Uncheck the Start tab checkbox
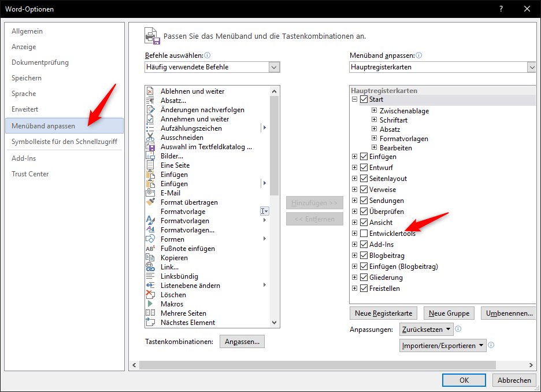Viewport: 541px width, 392px height. (x=364, y=99)
